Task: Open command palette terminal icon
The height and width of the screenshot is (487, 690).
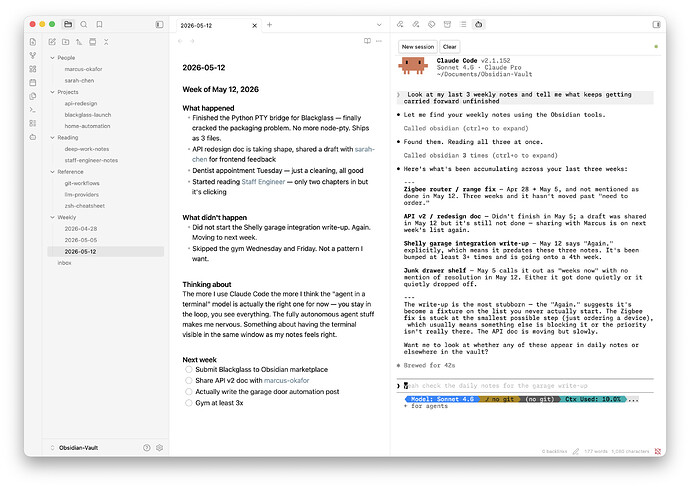Action: tap(33, 110)
